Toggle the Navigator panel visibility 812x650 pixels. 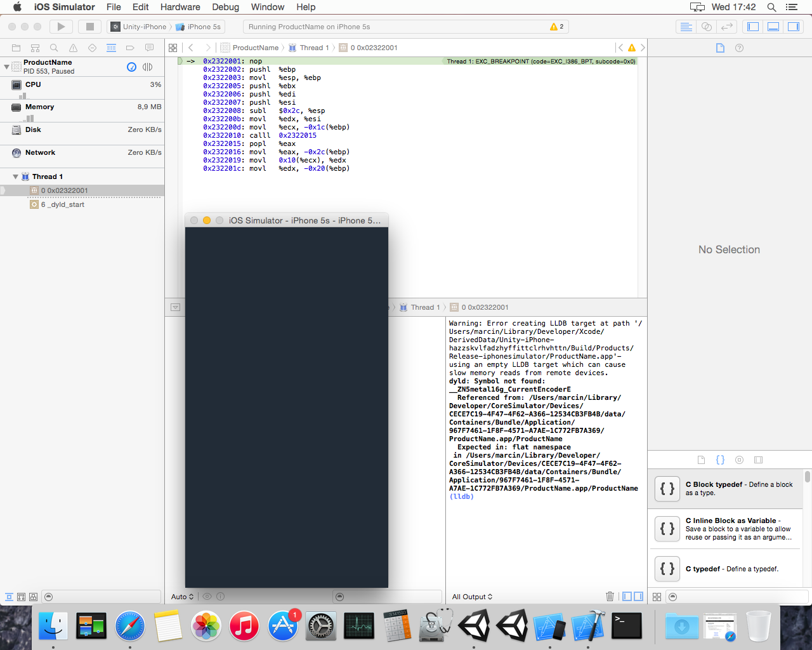tap(753, 27)
